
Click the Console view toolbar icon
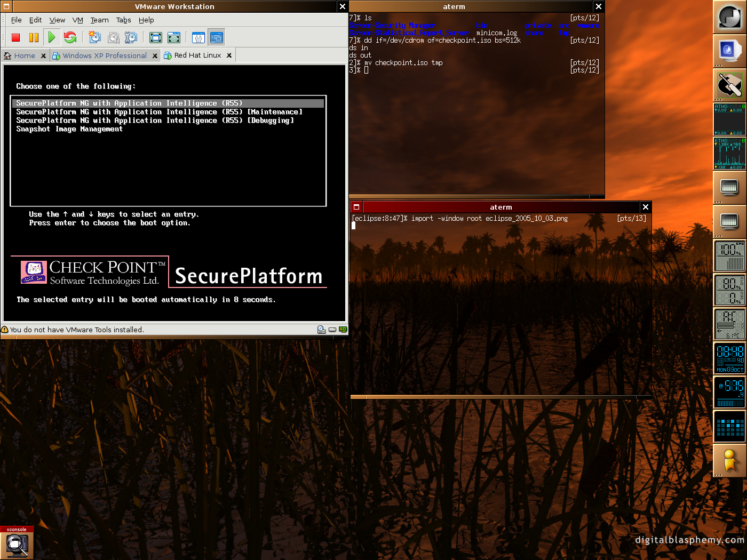point(216,37)
